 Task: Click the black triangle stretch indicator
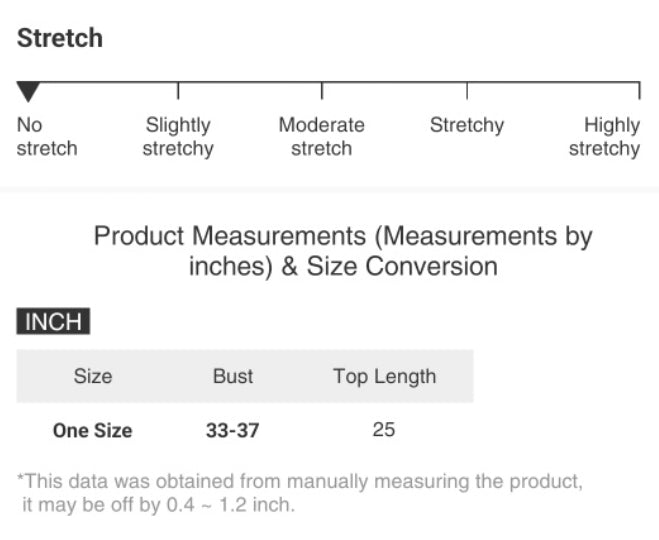click(x=29, y=93)
